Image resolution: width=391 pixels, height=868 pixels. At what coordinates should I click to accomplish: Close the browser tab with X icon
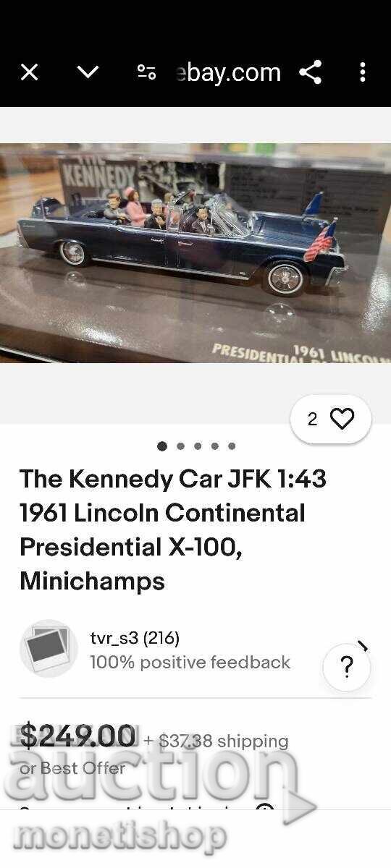click(x=29, y=72)
